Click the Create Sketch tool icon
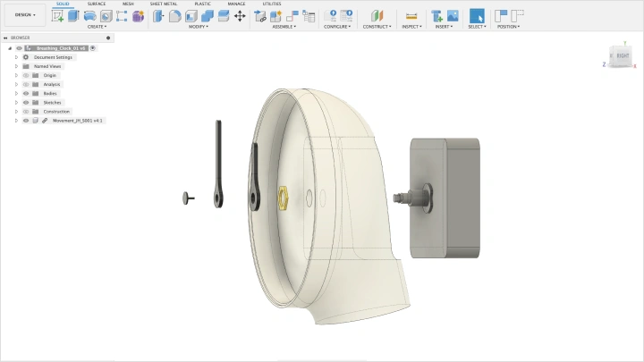Screen dimensions: 644x362 tap(58, 16)
